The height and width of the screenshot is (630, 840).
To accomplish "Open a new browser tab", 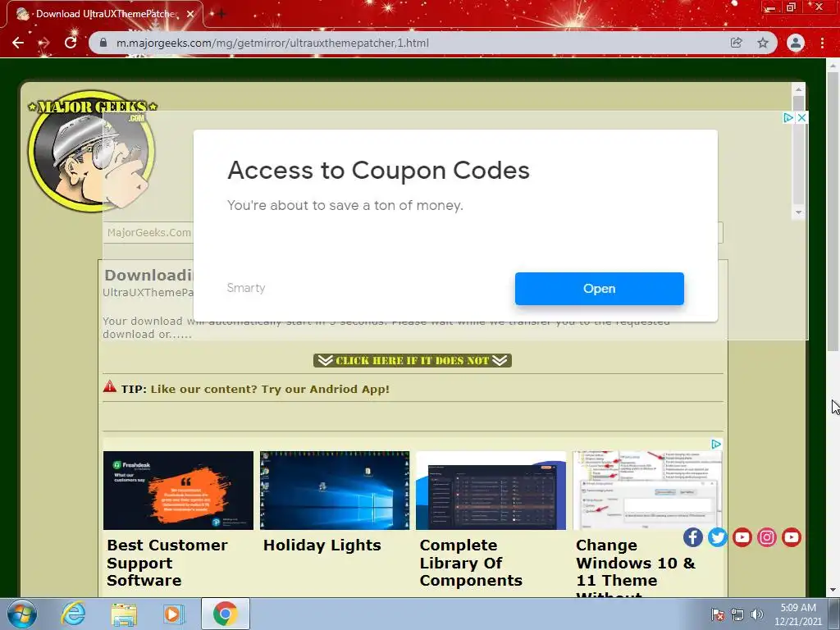I will click(x=221, y=14).
